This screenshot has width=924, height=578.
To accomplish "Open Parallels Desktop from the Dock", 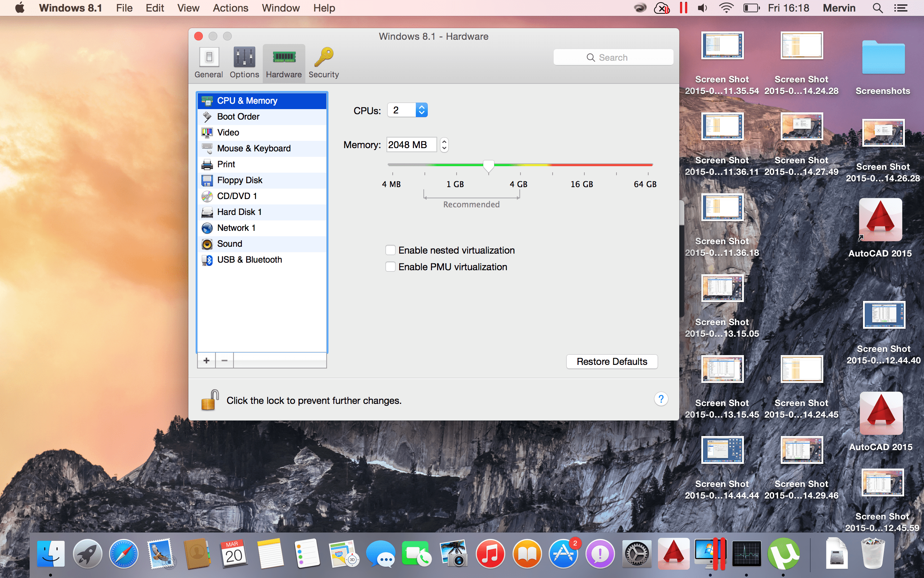I will (x=710, y=553).
